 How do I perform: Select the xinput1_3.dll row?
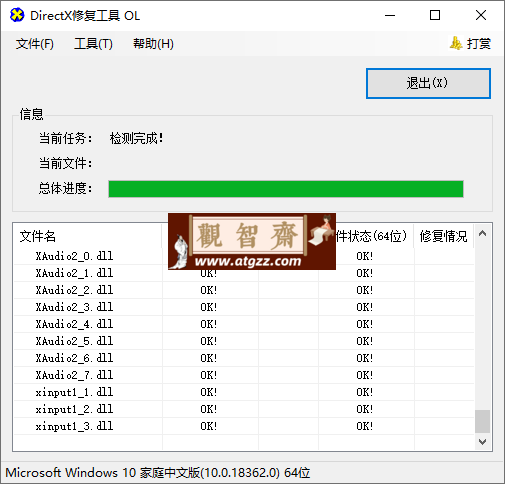(244, 426)
